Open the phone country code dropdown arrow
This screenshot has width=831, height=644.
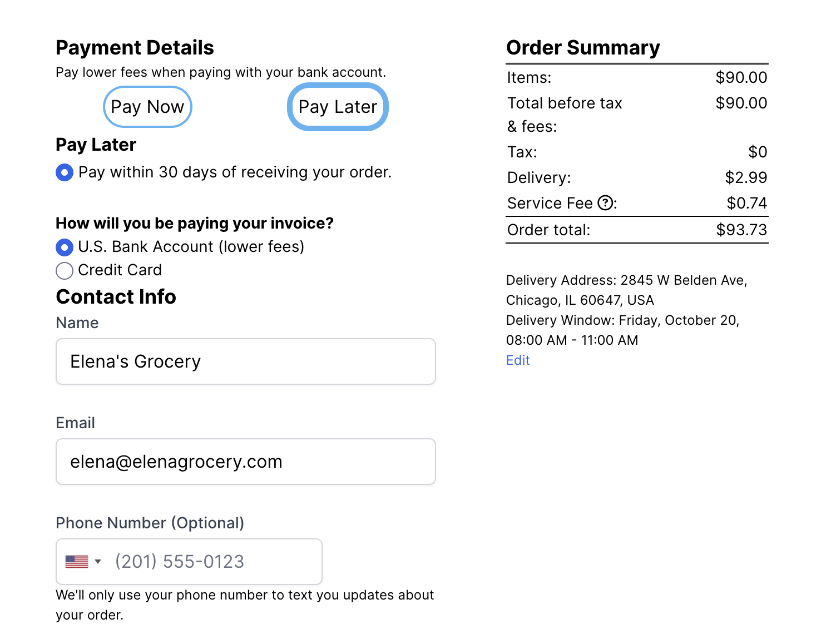[x=98, y=562]
